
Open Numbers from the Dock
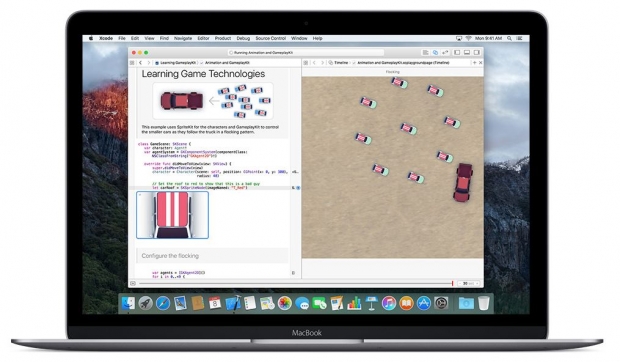click(354, 303)
